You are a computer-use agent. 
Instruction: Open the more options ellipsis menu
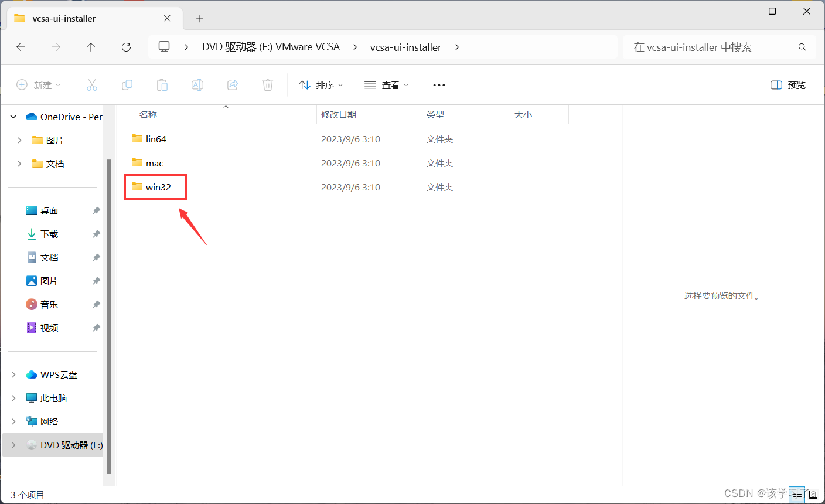tap(439, 85)
